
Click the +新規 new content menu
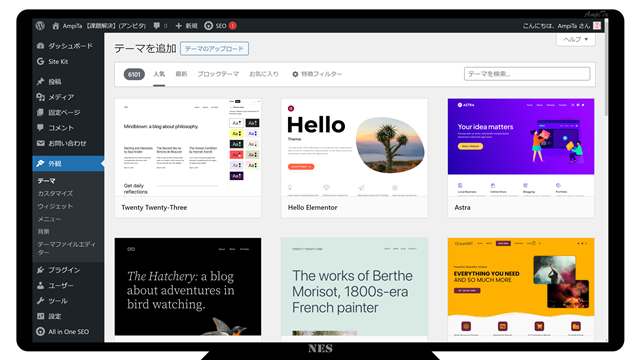(x=186, y=26)
